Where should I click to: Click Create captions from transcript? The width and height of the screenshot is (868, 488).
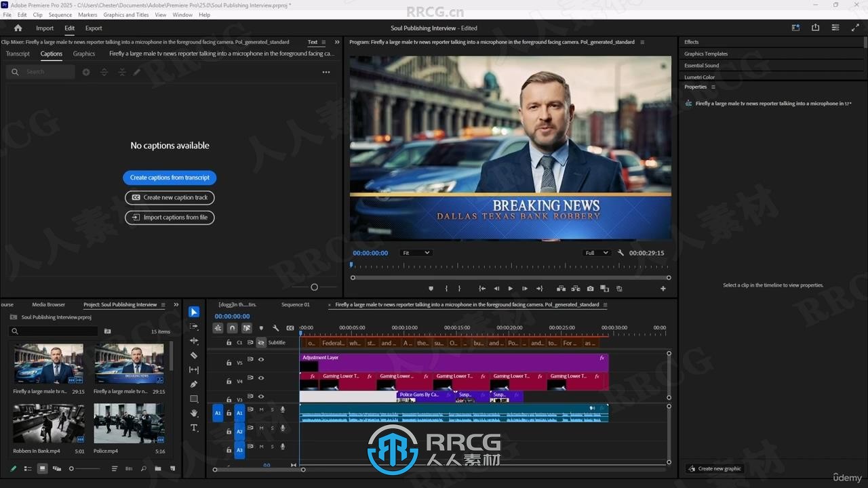(170, 178)
